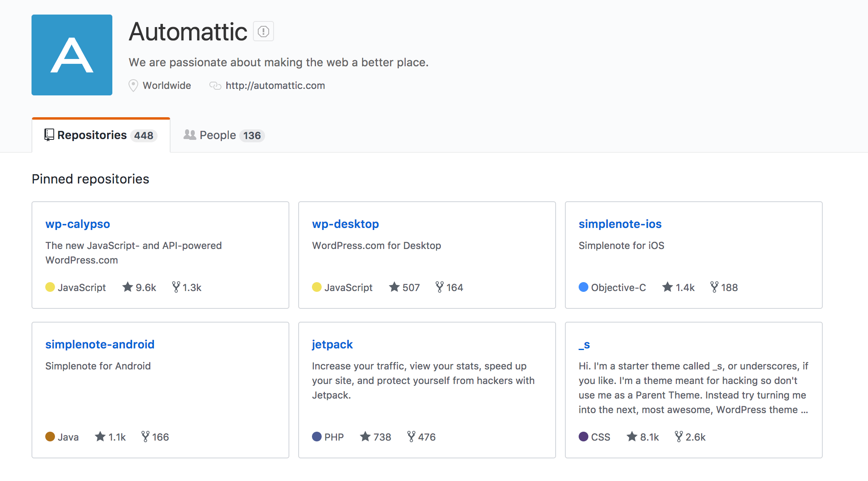Screen dimensions: 868x481
Task: Click the PHP language label
Action: click(334, 437)
